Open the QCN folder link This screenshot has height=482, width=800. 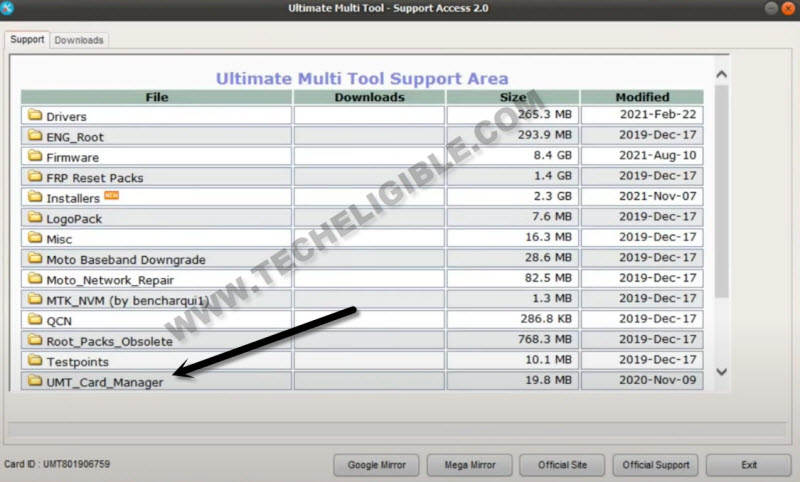[59, 321]
